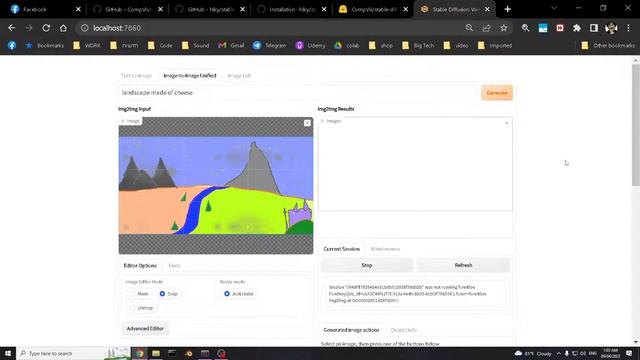The height and width of the screenshot is (360, 640).
Task: Share this page using the share icon
Action: pos(486,28)
